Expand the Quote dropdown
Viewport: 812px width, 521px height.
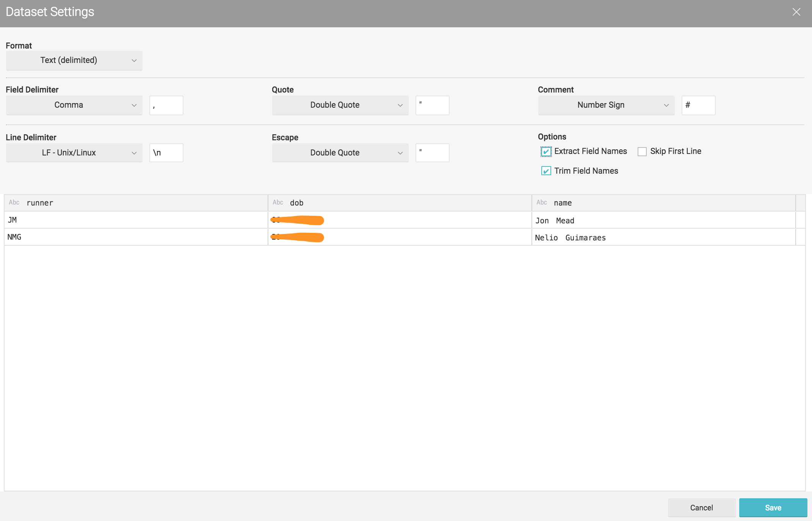[x=340, y=105]
